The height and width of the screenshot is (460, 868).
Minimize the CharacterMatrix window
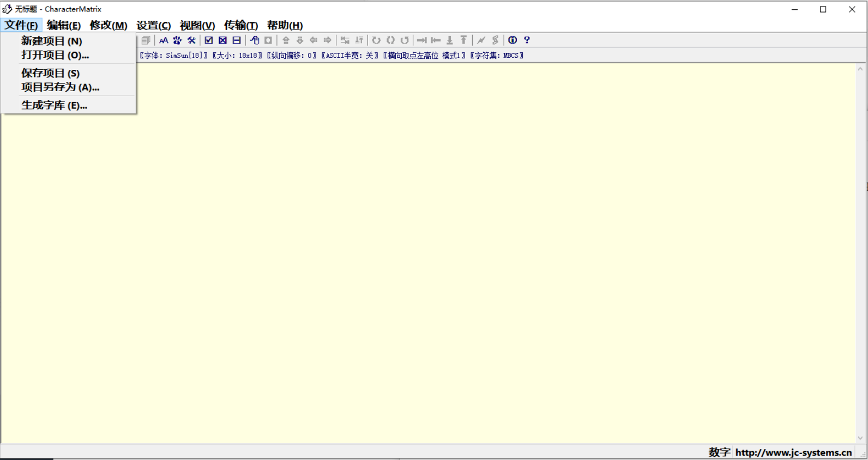pos(795,9)
